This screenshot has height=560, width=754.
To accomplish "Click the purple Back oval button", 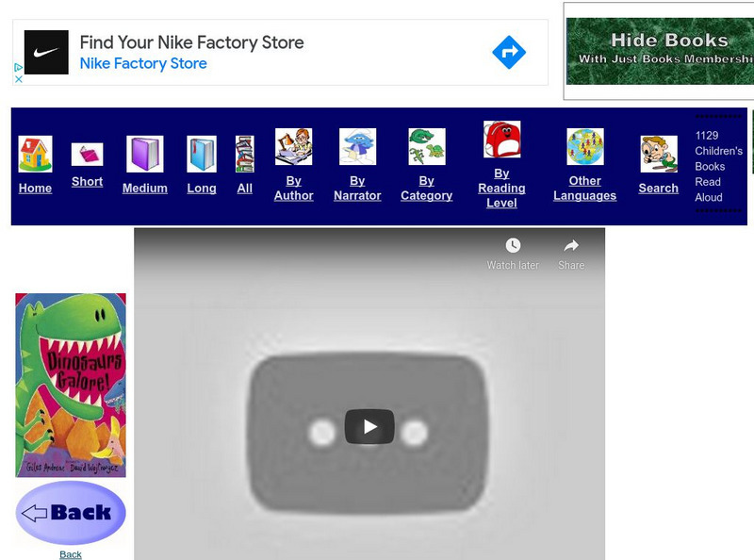I will pos(71,513).
